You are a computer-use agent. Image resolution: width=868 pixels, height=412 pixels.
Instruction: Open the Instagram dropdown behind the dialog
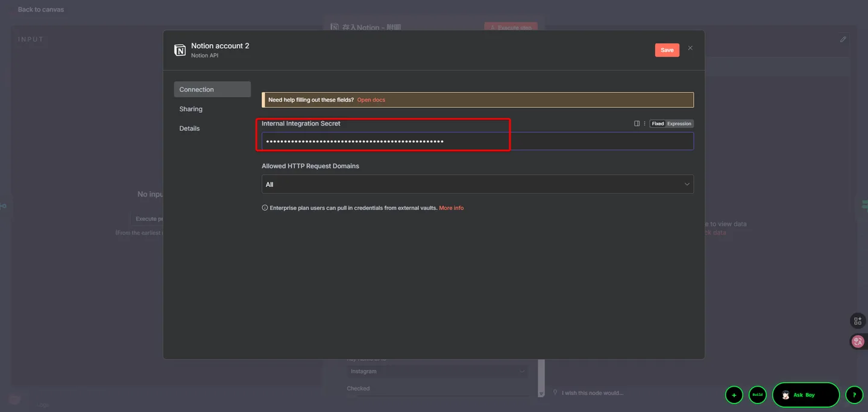pyautogui.click(x=438, y=372)
